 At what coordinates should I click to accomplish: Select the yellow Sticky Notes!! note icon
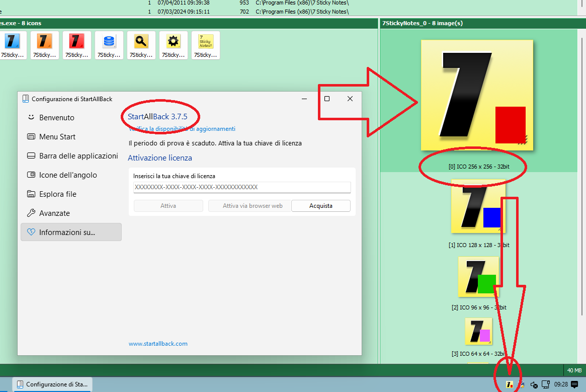pos(205,45)
